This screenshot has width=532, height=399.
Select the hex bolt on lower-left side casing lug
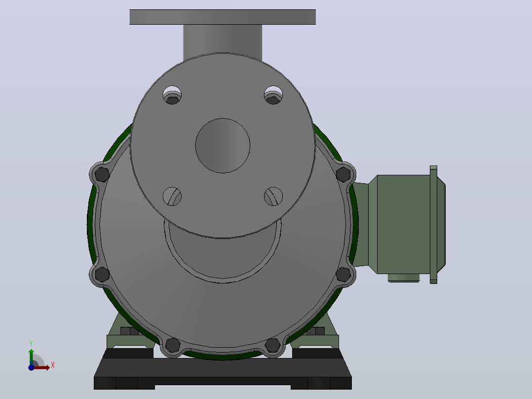point(102,275)
